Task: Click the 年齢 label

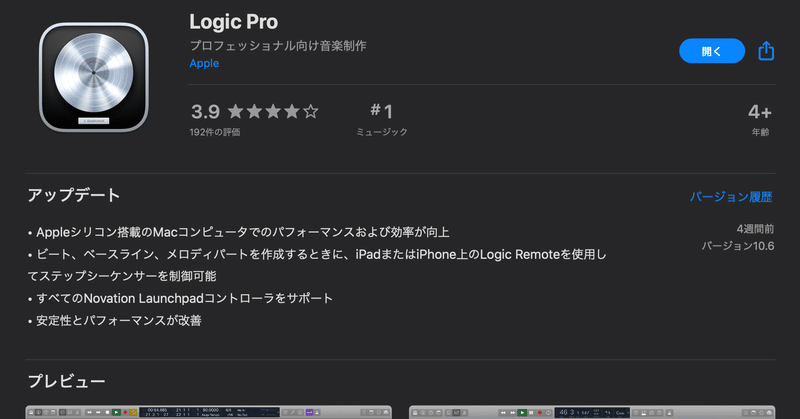Action: point(760,132)
